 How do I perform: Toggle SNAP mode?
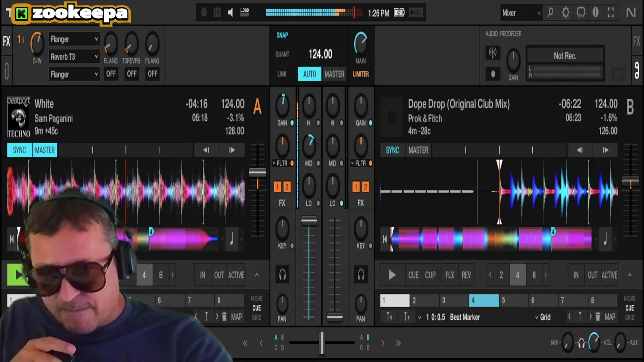[282, 35]
